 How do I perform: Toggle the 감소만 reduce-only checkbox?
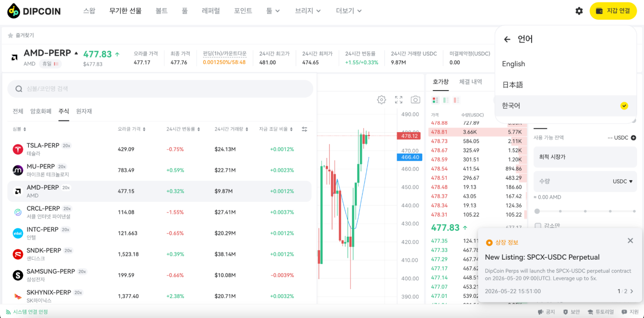pyautogui.click(x=538, y=226)
